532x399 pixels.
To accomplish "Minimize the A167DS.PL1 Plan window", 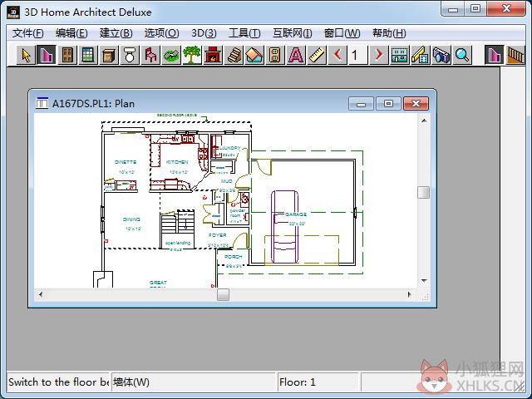I will pos(361,103).
